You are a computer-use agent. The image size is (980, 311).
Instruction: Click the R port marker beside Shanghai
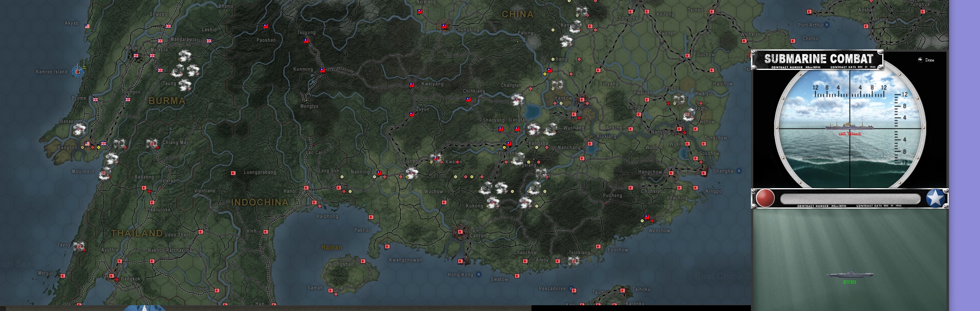tap(739, 171)
